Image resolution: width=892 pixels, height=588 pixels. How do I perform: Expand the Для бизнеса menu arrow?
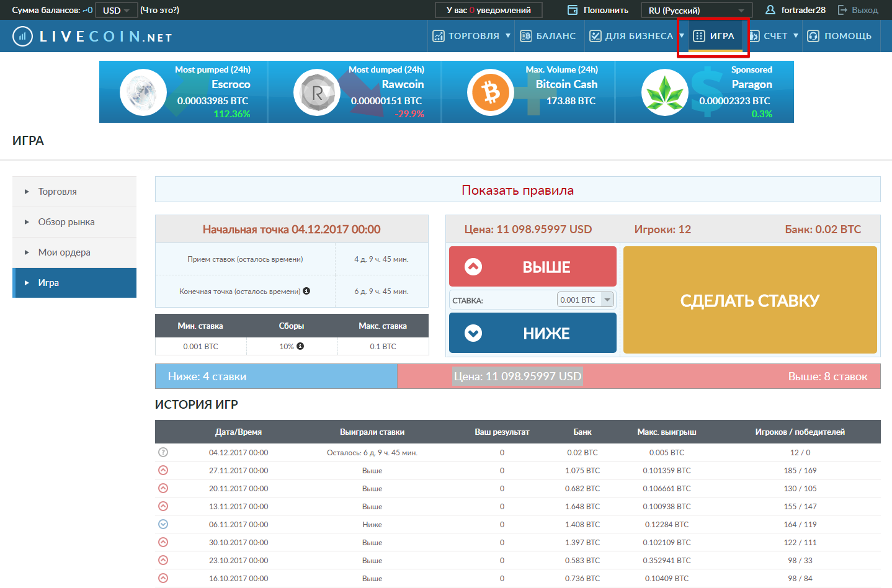tap(681, 35)
